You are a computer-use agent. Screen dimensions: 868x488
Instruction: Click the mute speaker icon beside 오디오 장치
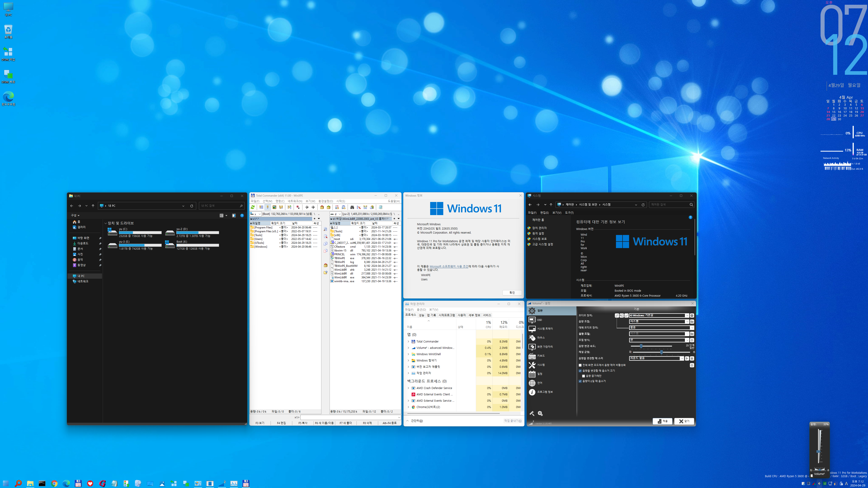tap(622, 316)
